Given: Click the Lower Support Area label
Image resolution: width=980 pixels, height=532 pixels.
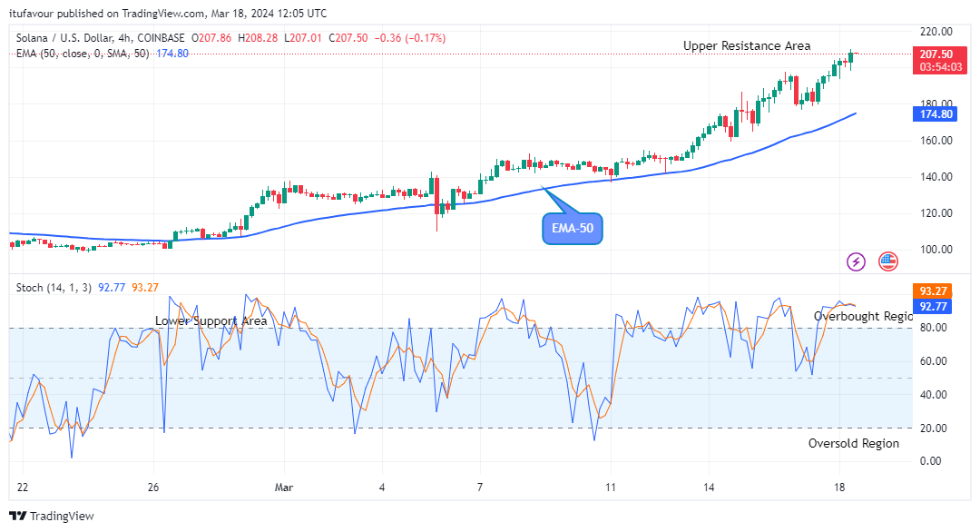Looking at the screenshot, I should (211, 320).
